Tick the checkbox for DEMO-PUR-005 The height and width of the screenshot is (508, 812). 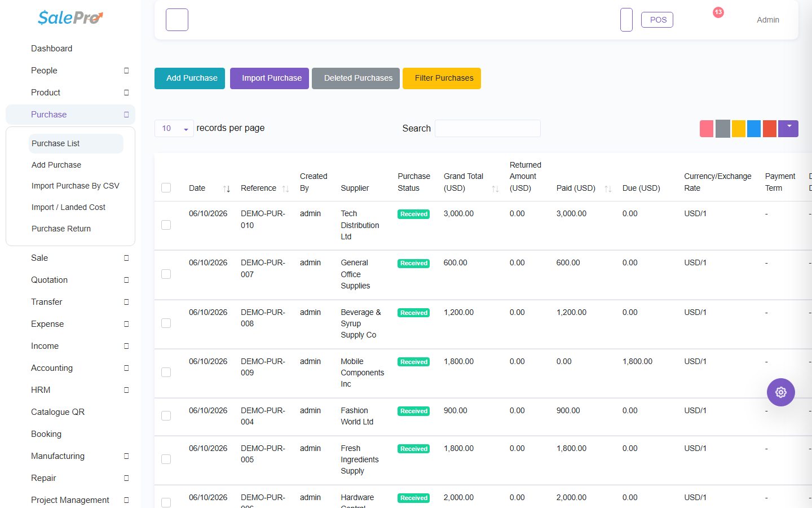pyautogui.click(x=166, y=459)
